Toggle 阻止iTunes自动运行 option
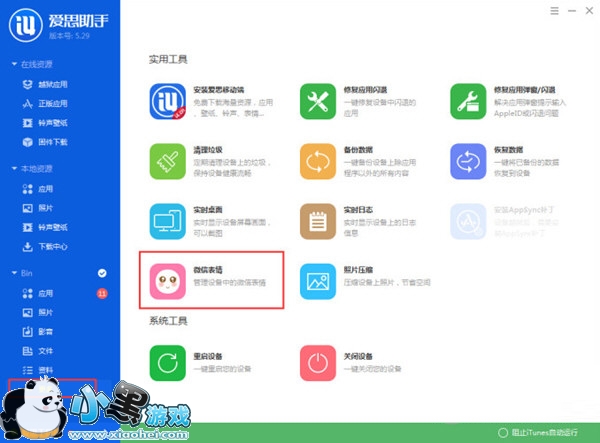This screenshot has height=443, width=600. pos(538,433)
